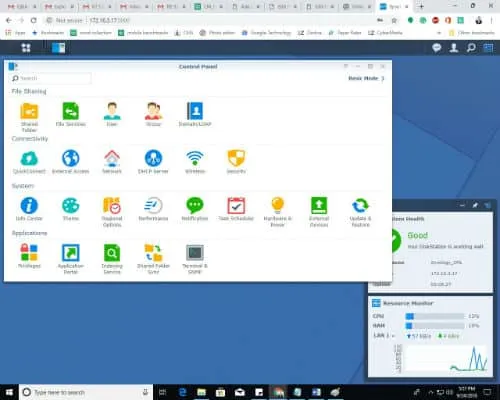Screen dimensions: 500x400
Task: Expand hidden bookmarks chevron
Action: pos(439,33)
